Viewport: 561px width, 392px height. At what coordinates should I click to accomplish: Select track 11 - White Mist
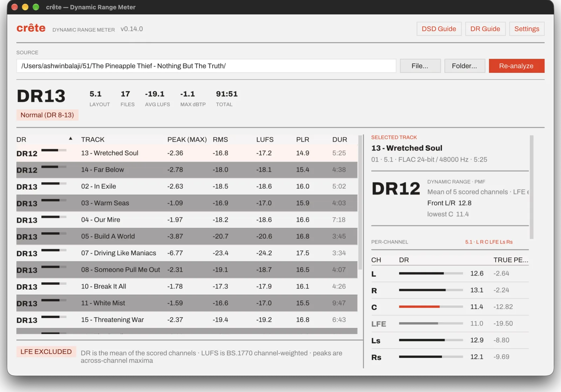coord(187,303)
